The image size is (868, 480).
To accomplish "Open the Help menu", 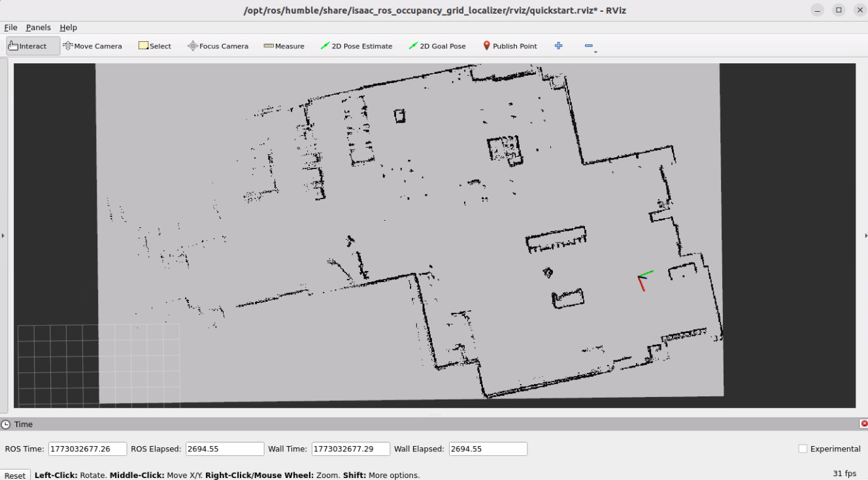I will point(68,27).
